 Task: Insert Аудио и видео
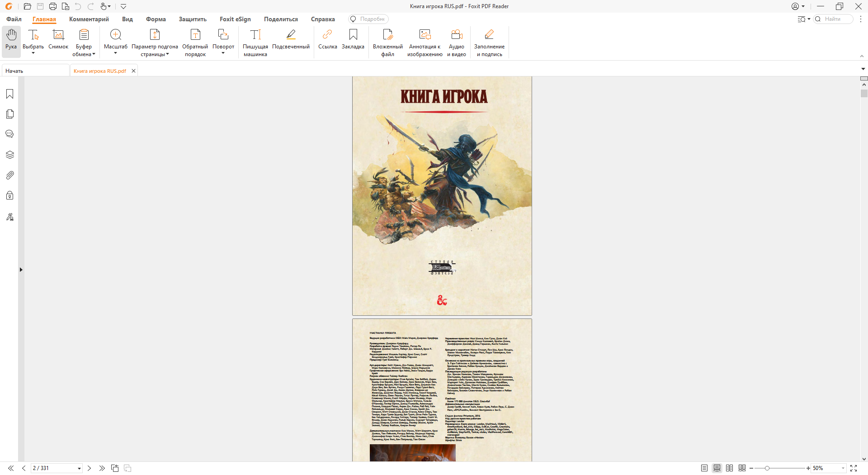click(x=457, y=42)
